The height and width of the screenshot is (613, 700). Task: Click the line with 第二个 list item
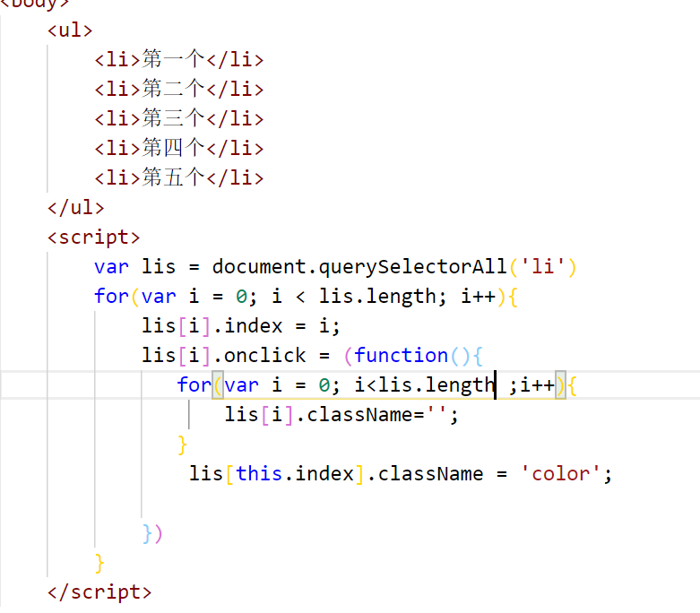(179, 89)
